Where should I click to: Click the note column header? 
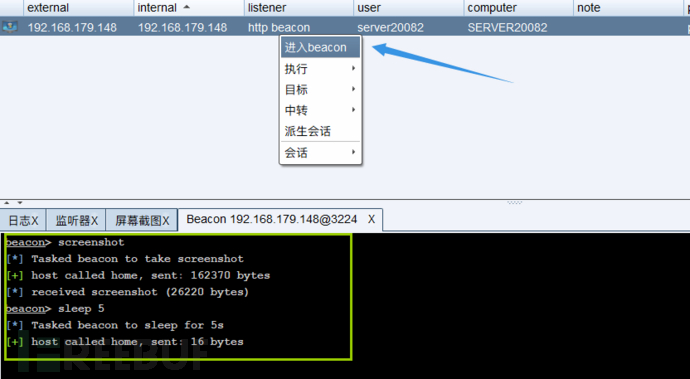coord(628,8)
